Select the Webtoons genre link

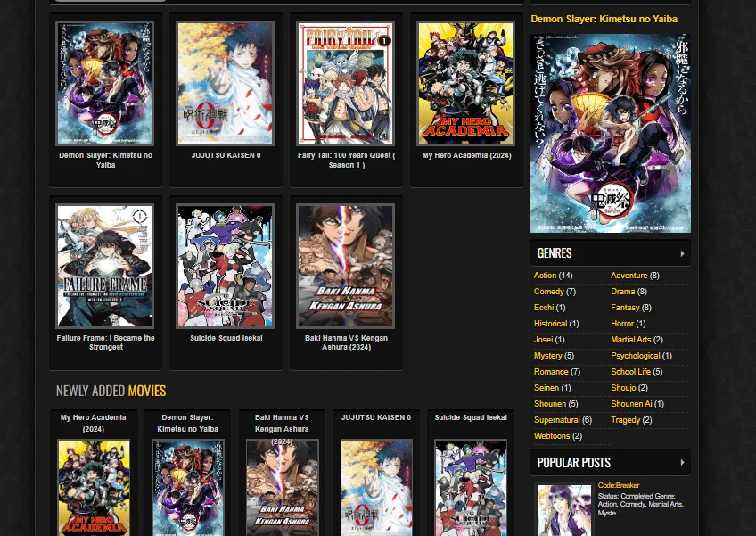tap(552, 436)
